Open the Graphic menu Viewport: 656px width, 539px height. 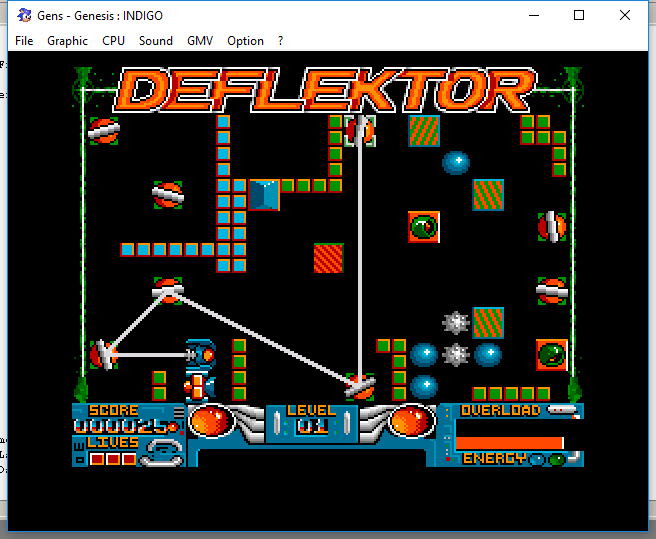pos(67,41)
